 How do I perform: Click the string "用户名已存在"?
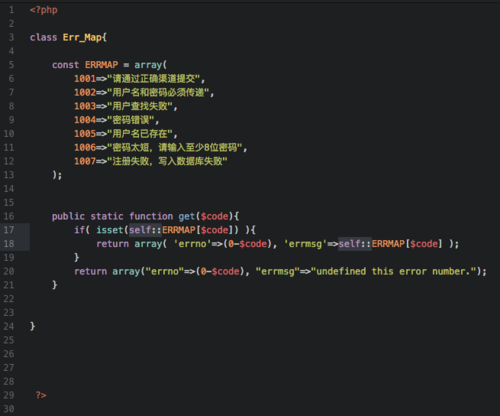click(x=140, y=134)
